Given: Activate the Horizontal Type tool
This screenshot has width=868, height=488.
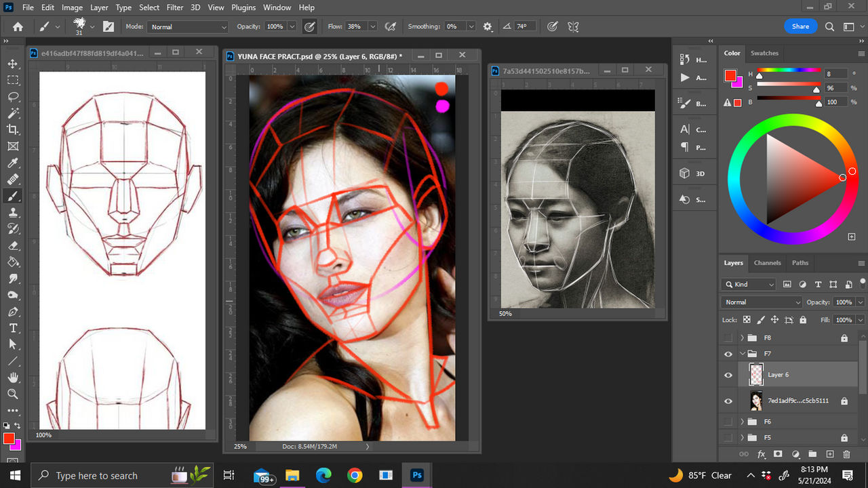Looking at the screenshot, I should pos(13,328).
